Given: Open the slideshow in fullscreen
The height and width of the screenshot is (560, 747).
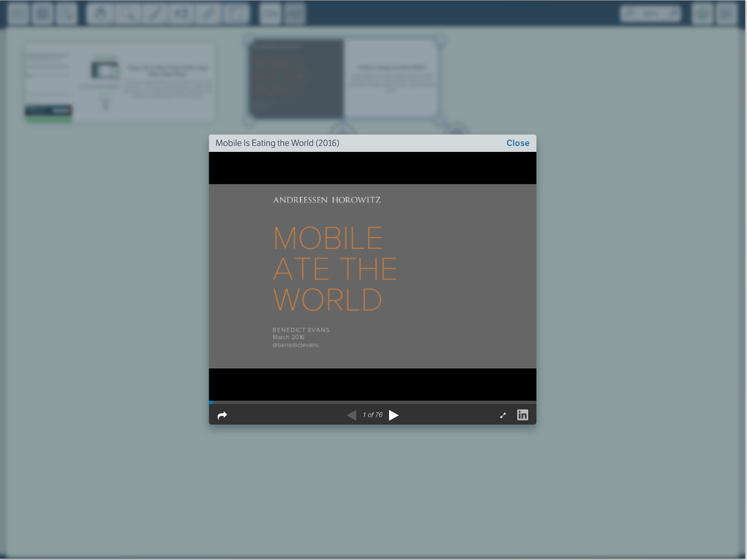Looking at the screenshot, I should (x=503, y=415).
